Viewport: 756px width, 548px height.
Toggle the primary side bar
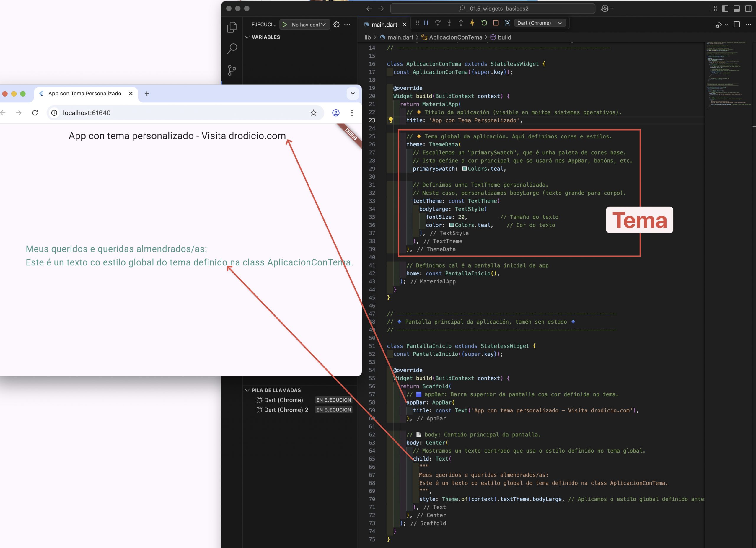tap(725, 9)
